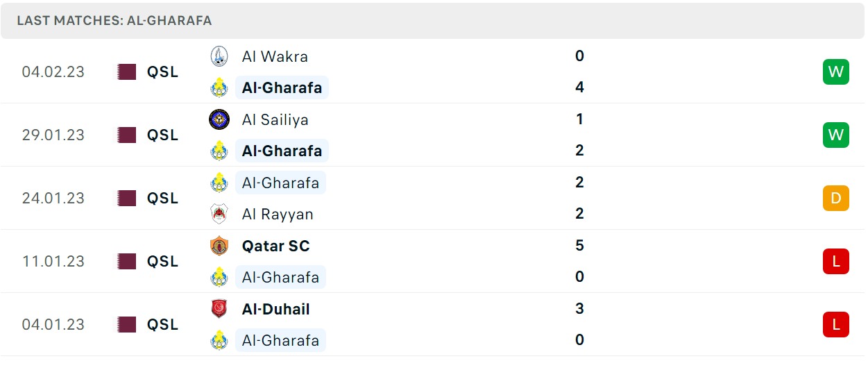The image size is (868, 370).
Task: Click the Al Wakra team logo
Action: coord(219,56)
